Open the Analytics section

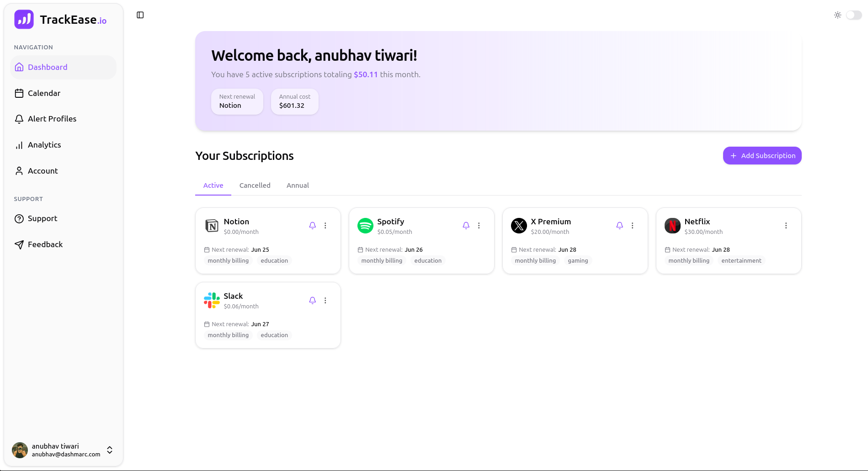click(x=44, y=145)
